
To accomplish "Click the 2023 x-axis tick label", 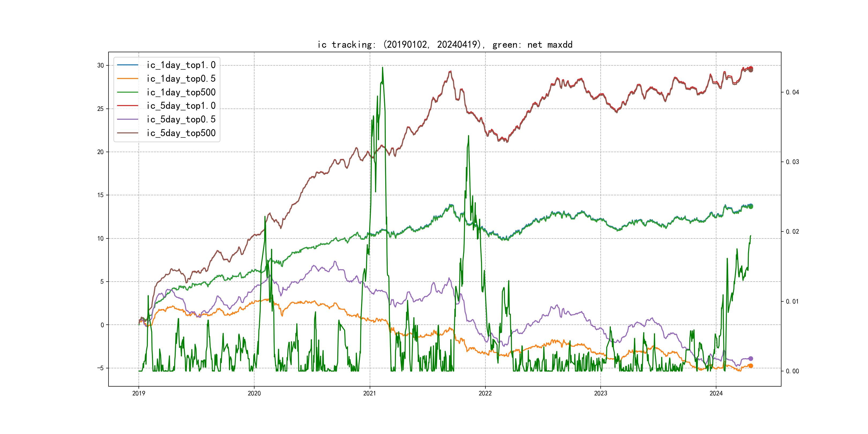I will [600, 393].
